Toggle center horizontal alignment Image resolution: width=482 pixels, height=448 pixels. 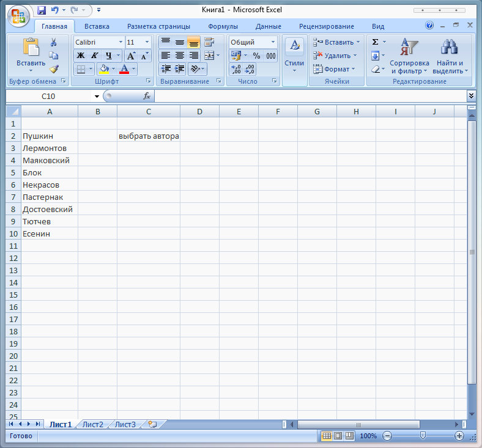point(179,56)
